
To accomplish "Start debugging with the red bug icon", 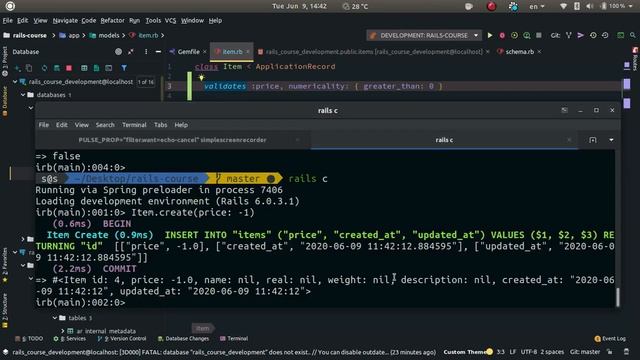I will (x=502, y=36).
